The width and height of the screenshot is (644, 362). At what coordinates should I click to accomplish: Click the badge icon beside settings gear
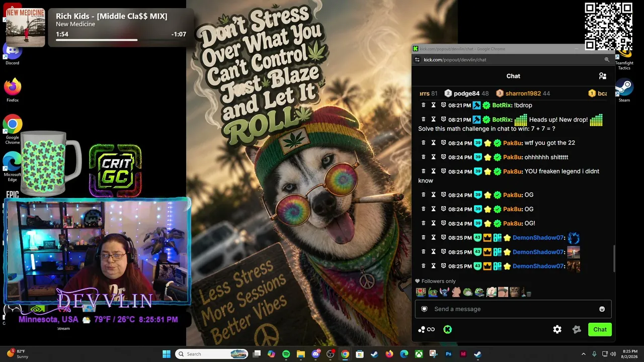coord(577,329)
